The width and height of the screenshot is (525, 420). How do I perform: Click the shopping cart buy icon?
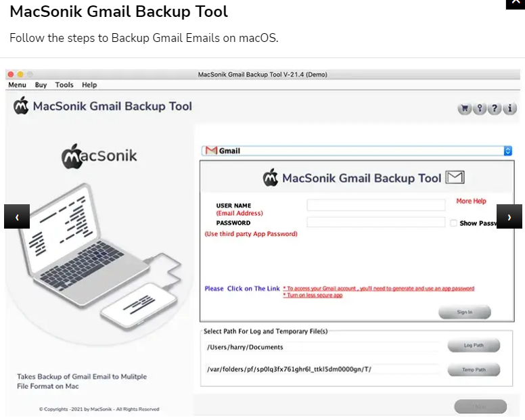(465, 108)
